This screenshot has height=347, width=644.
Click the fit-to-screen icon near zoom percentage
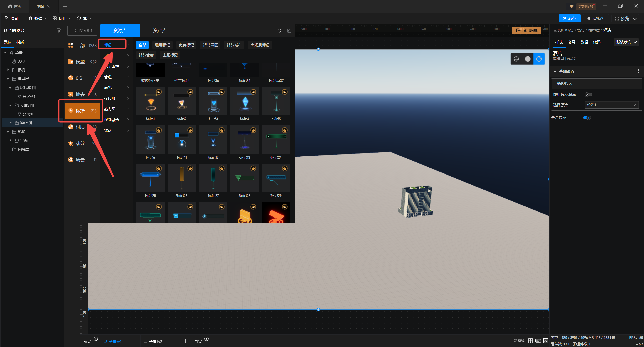[x=530, y=341]
